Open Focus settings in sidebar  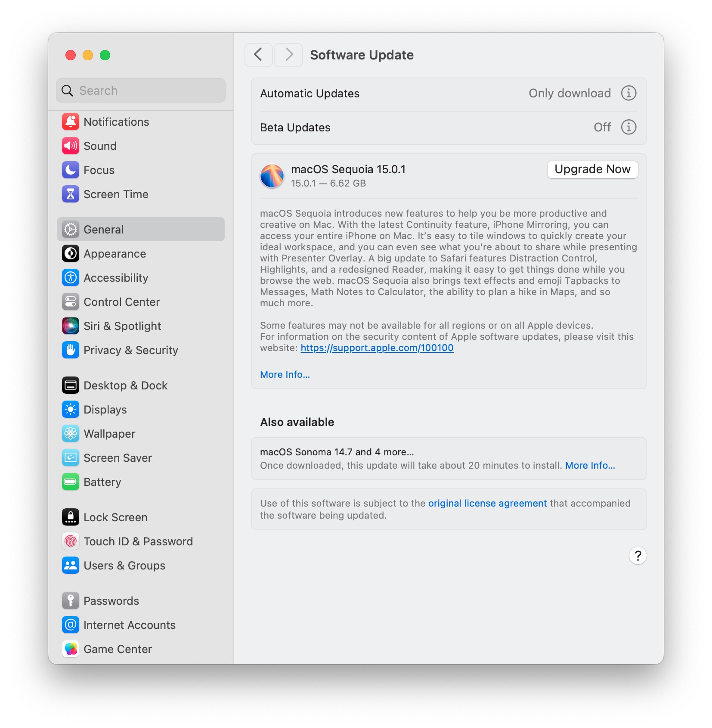coord(99,170)
